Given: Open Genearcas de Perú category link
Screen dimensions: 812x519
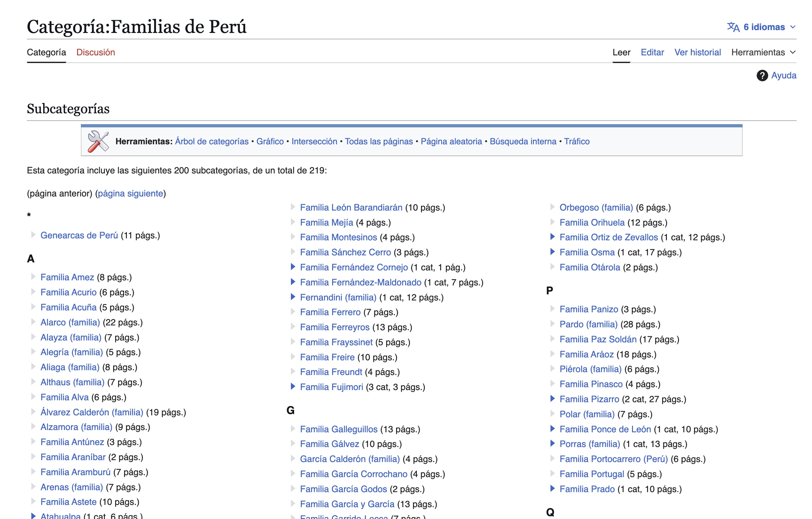Looking at the screenshot, I should coord(79,235).
